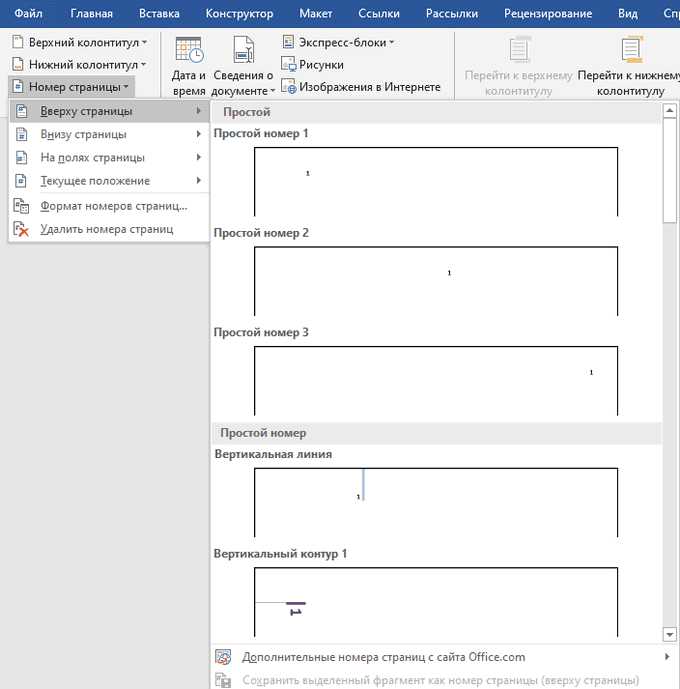This screenshot has height=689, width=680.
Task: Click the Верхний колонтитул page icon
Action: pyautogui.click(x=18, y=42)
